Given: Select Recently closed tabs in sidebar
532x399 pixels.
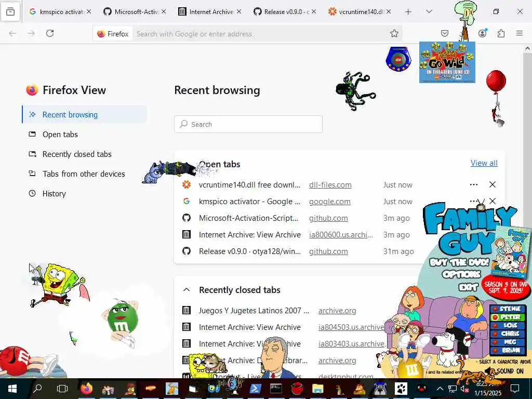Looking at the screenshot, I should point(85,154).
